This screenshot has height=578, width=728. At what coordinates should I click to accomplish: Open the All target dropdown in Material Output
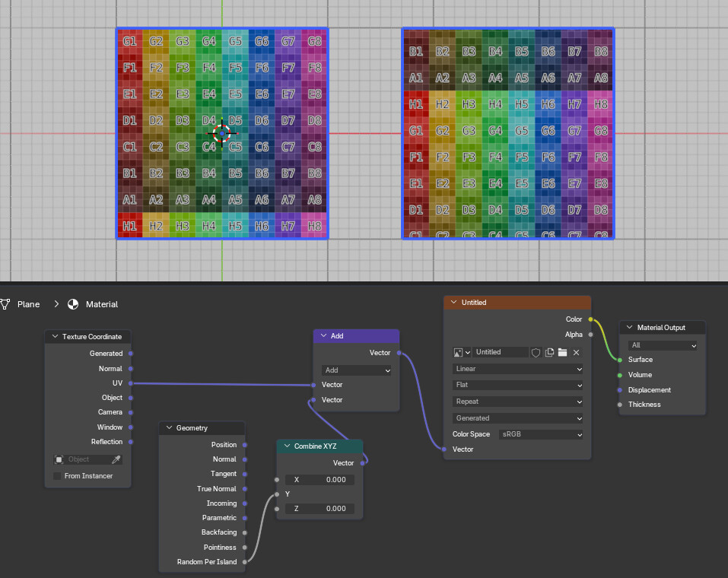663,345
